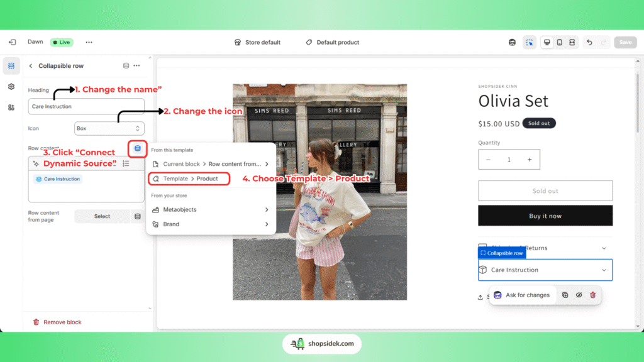Choose Template > Product menu item

(x=189, y=178)
